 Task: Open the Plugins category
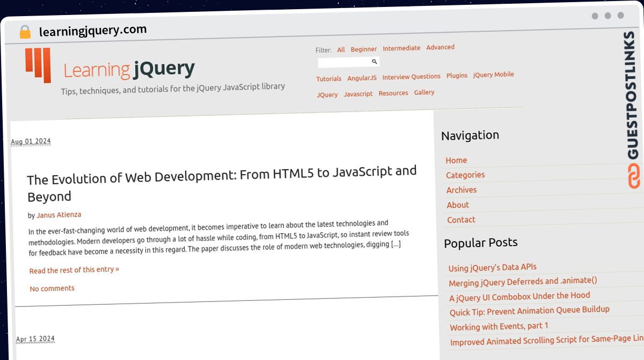coord(457,76)
